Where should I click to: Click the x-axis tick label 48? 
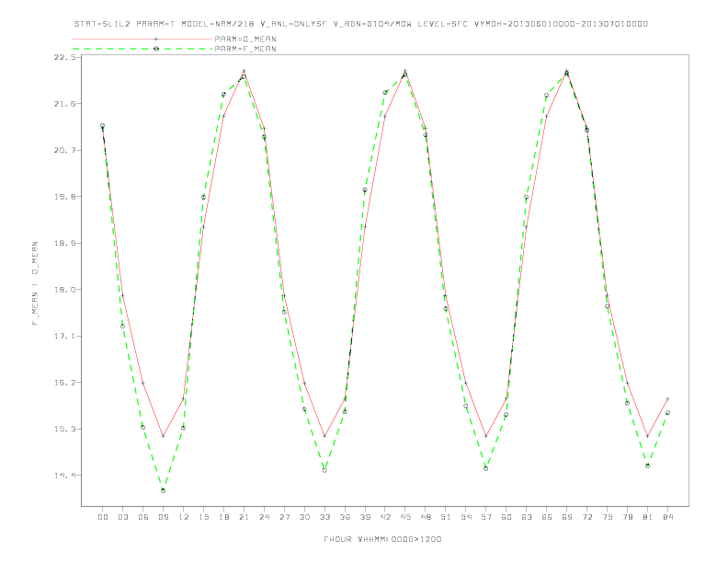(426, 517)
